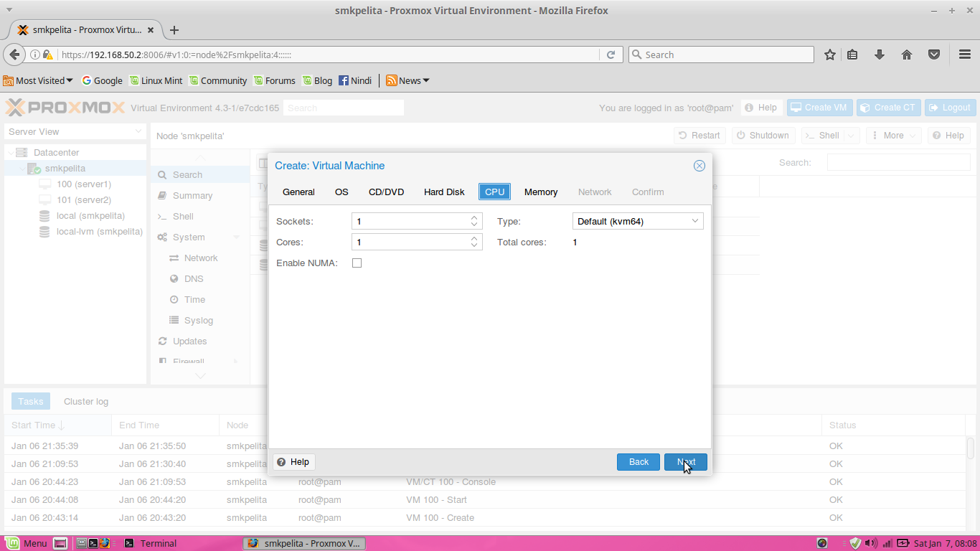Click the Cores number field
The image size is (980, 551).
tap(410, 242)
